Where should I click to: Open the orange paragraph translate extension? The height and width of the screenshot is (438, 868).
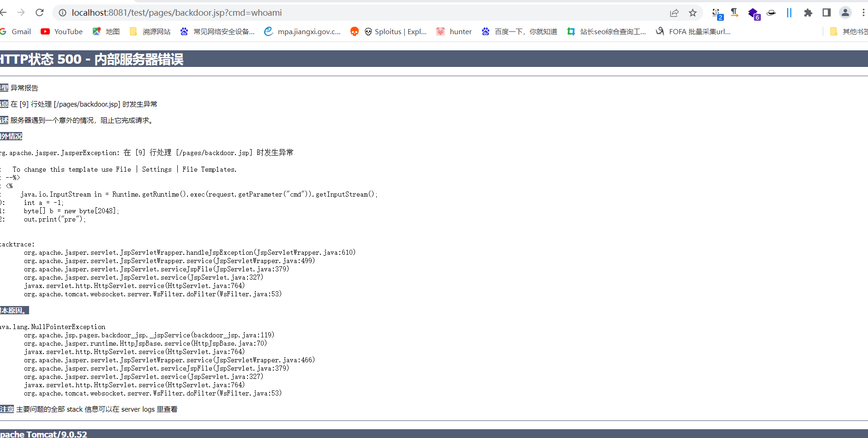pos(735,13)
